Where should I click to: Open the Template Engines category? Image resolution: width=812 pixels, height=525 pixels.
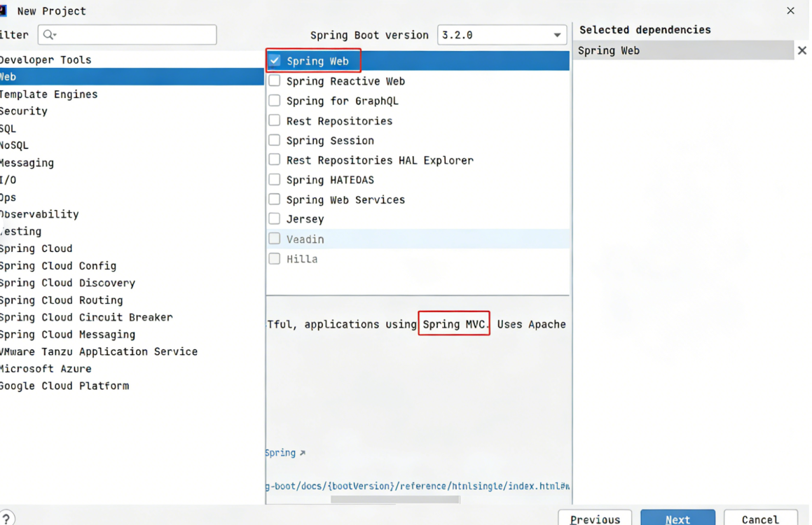[x=132, y=94]
